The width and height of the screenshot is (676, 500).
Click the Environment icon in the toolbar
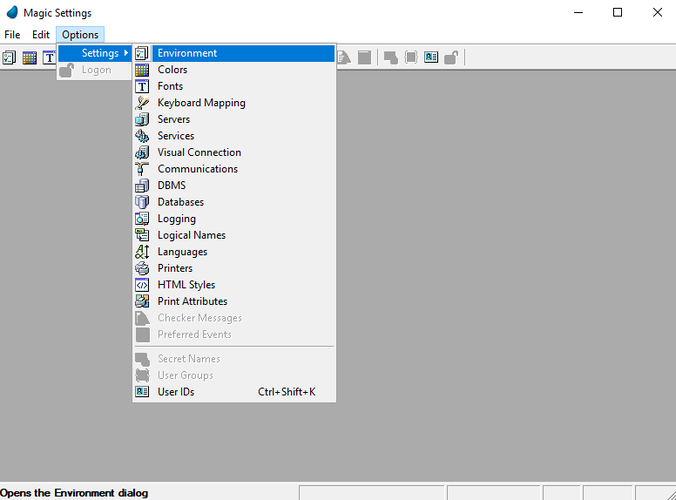click(9, 57)
